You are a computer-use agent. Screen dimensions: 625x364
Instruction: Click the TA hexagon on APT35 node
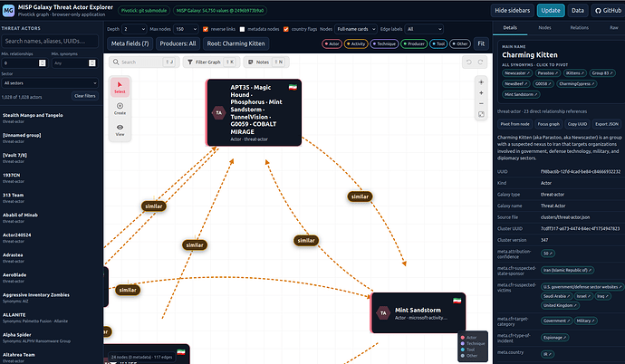218,112
